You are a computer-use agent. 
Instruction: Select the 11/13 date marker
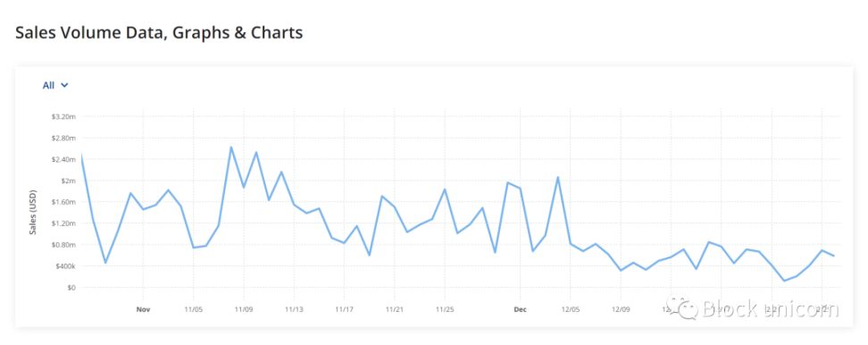(294, 309)
